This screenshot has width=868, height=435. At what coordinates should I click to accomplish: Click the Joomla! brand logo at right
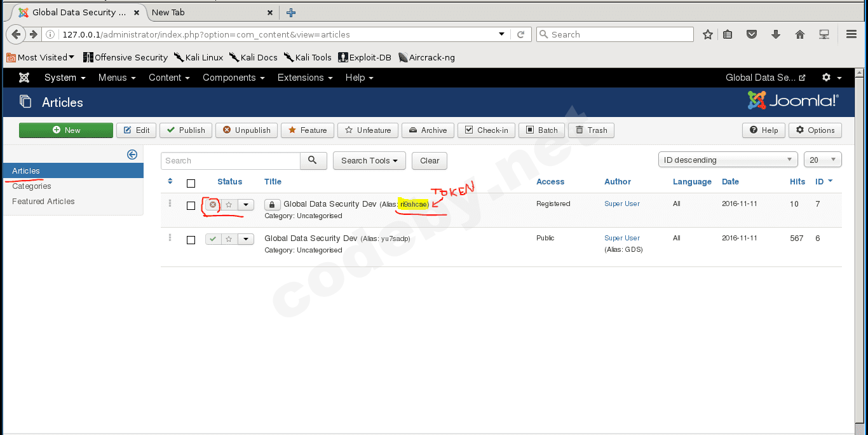click(793, 100)
